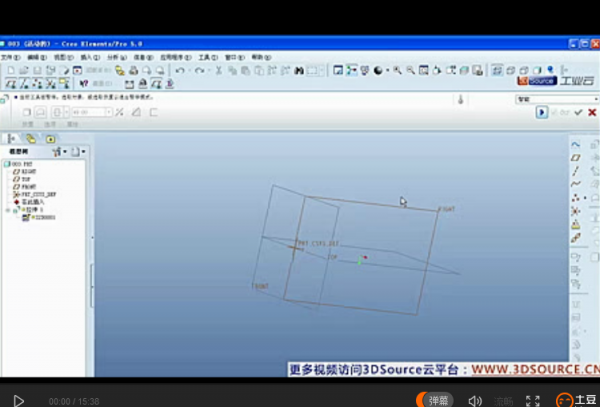This screenshot has height=407, width=600.
Task: Click the Datum Curve tool icon
Action: click(575, 184)
